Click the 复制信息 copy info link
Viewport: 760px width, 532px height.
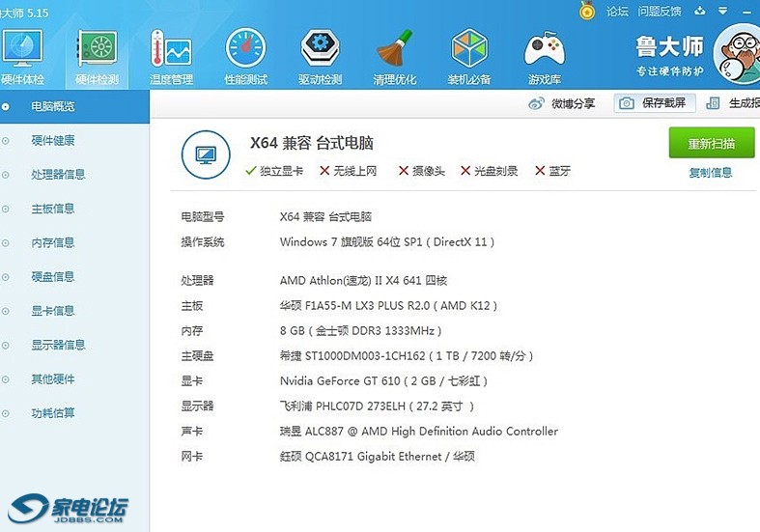pos(710,173)
